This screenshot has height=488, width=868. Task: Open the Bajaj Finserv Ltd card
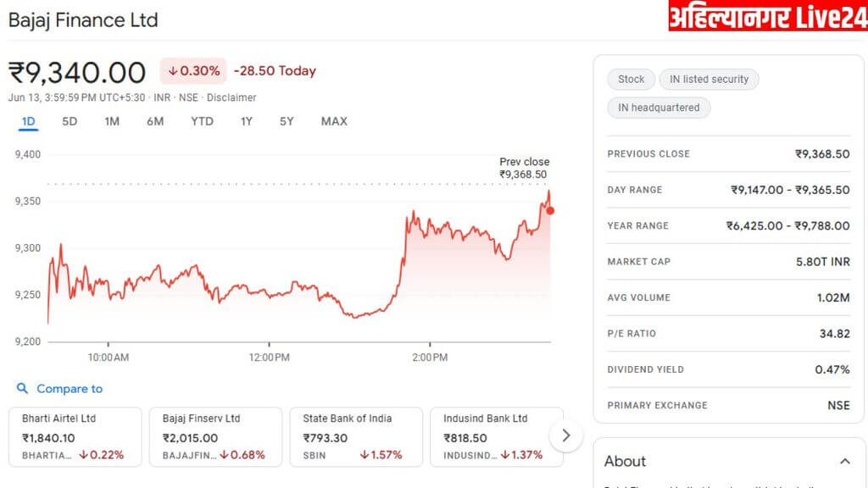click(215, 436)
